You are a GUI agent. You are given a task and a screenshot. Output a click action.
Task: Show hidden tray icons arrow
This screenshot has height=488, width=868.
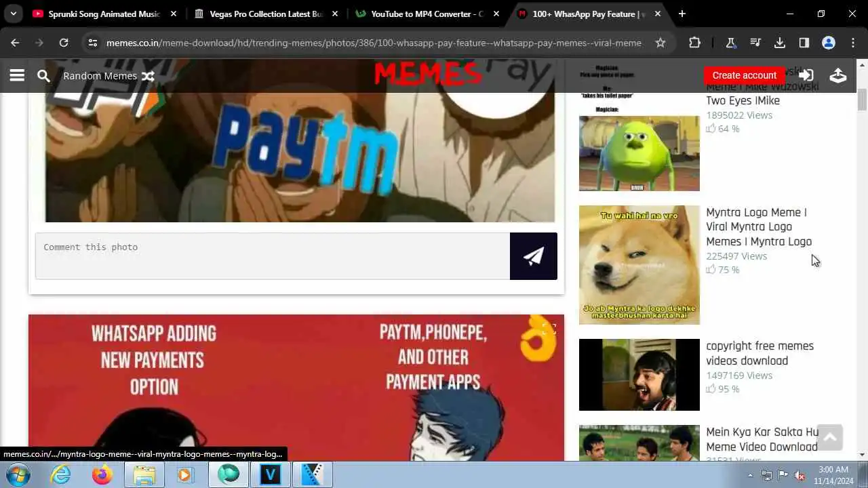pos(750,475)
